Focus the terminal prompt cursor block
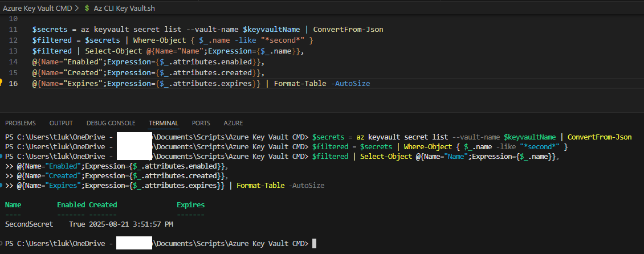Screen dimensions: 644x254 coord(314,244)
